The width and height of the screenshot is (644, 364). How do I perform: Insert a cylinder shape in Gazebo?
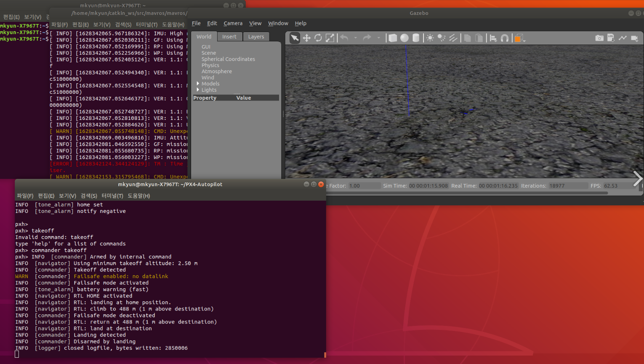pos(416,38)
